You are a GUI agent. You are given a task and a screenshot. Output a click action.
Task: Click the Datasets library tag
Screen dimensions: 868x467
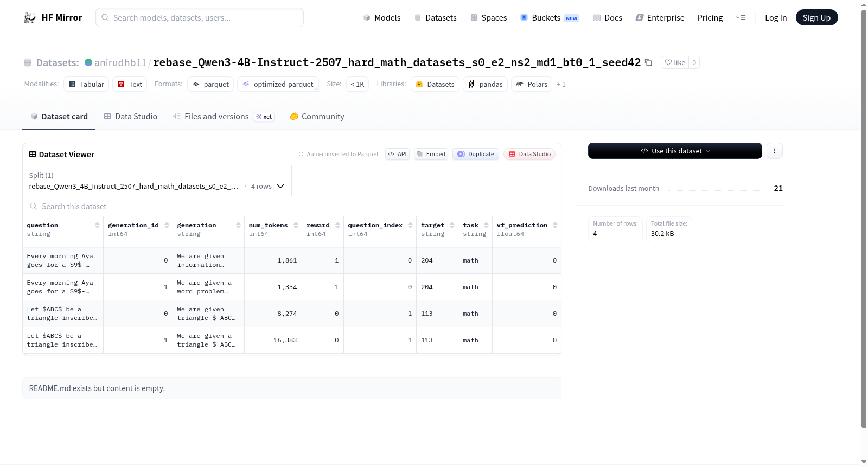click(435, 84)
